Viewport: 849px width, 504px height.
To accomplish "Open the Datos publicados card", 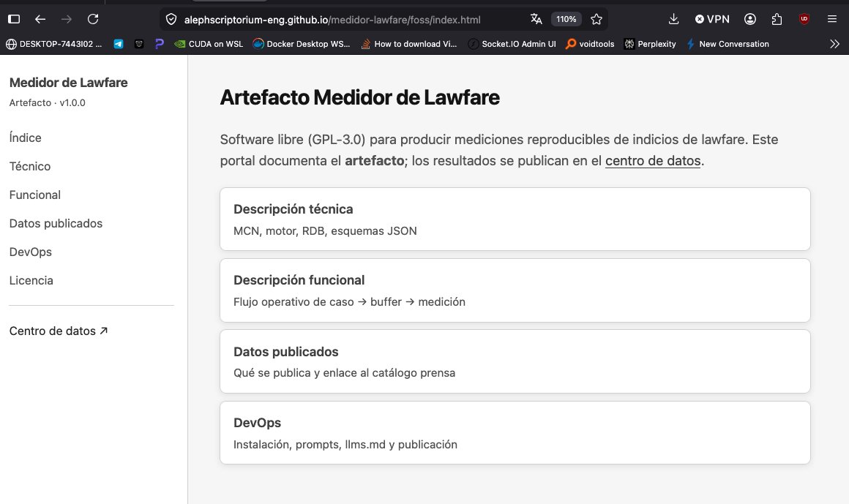I will (x=515, y=361).
